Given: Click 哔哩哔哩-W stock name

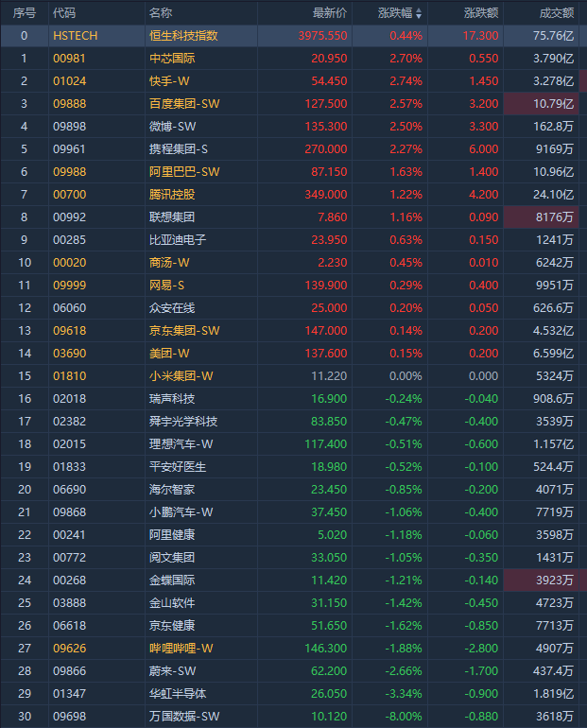Looking at the screenshot, I should tap(181, 649).
